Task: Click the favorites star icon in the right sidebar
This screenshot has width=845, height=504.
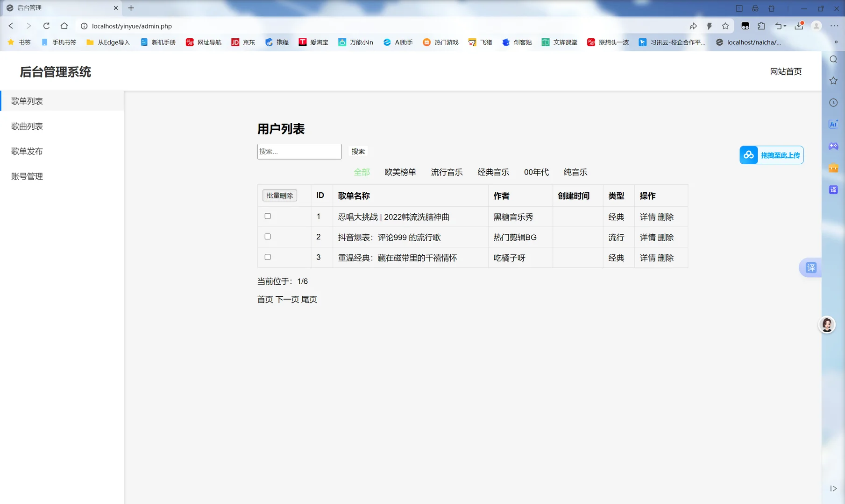Action: coord(833,80)
